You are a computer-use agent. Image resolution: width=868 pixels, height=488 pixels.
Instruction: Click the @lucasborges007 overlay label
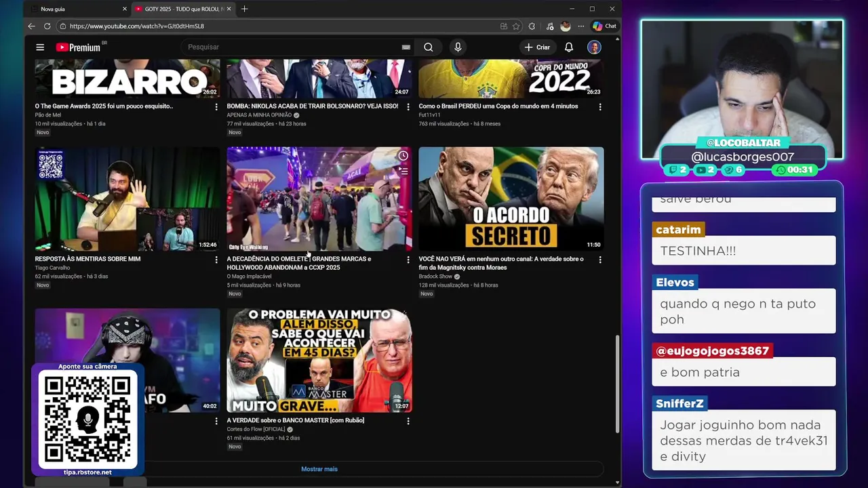coord(743,157)
